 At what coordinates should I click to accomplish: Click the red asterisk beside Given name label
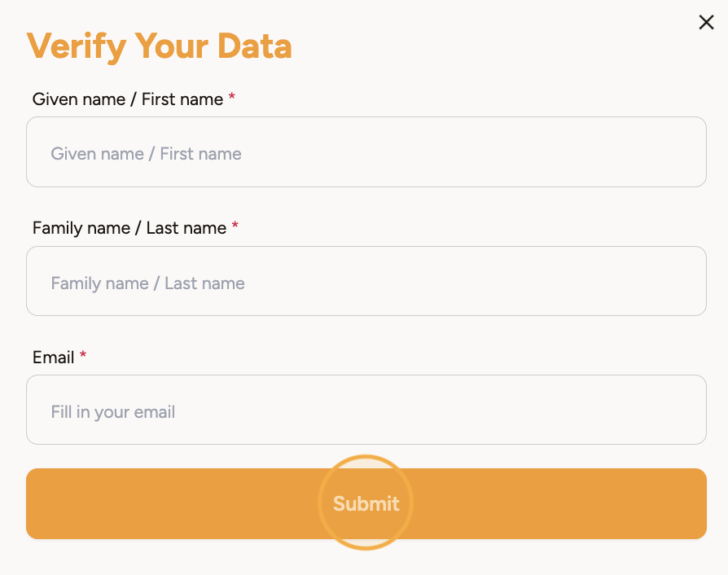pos(232,99)
